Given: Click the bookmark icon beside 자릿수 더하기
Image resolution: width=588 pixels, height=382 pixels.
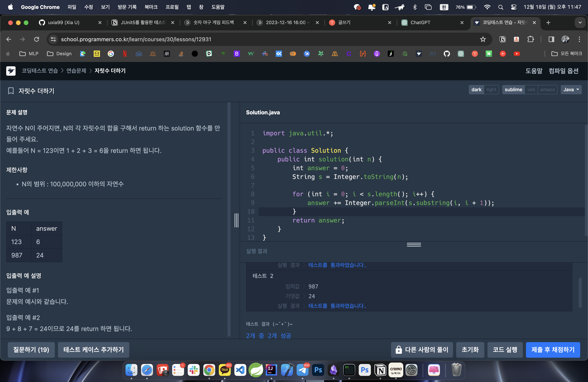Looking at the screenshot, I should point(11,91).
